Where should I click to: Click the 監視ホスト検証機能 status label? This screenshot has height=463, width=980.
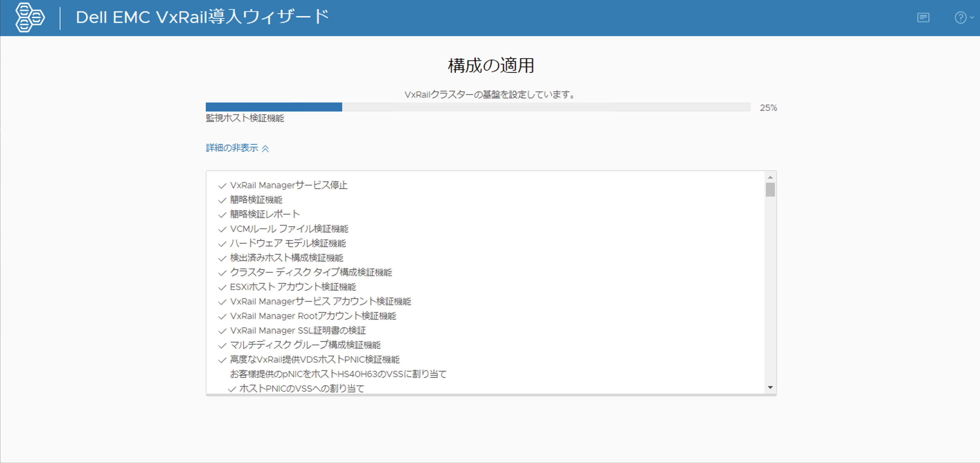pos(244,118)
